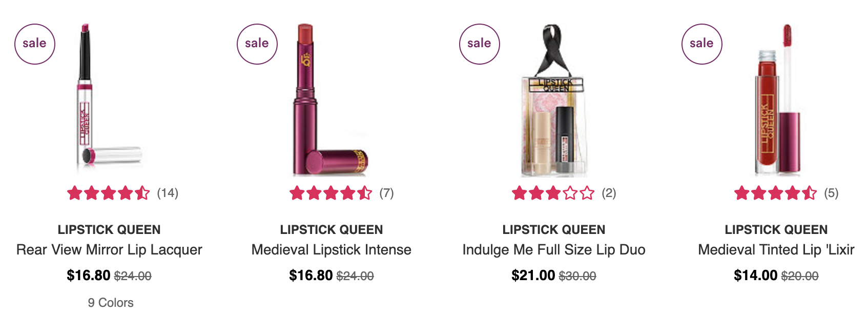Image resolution: width=868 pixels, height=314 pixels.
Task: View three-star rating for Indulge Me Duo
Action: 553,193
